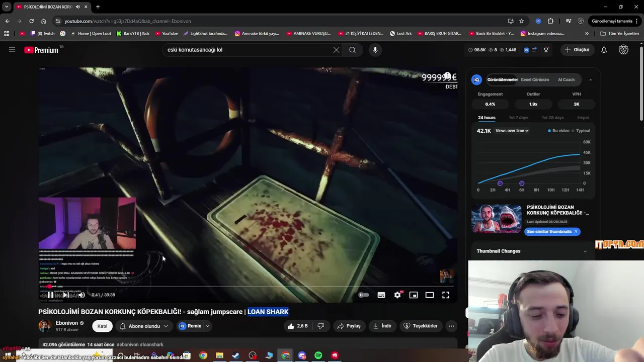The width and height of the screenshot is (644, 362).
Task: Open Spotify from the taskbar
Action: tap(318, 355)
